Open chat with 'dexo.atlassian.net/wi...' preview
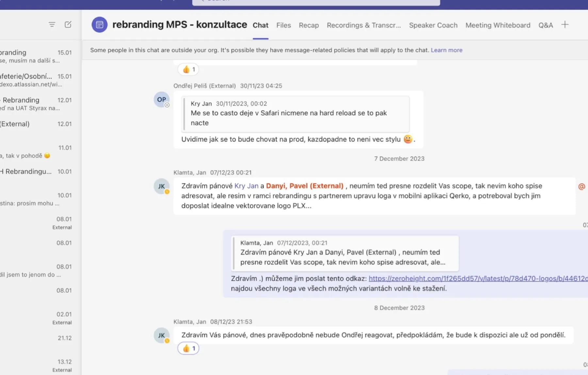588x375 pixels. point(36,80)
